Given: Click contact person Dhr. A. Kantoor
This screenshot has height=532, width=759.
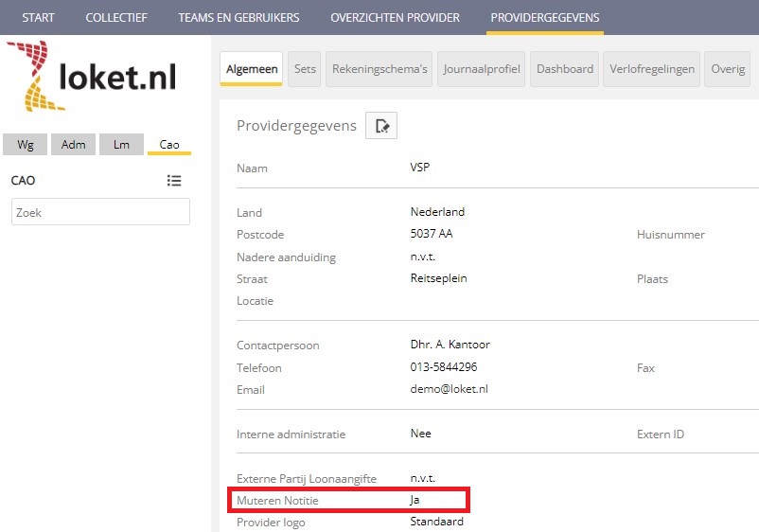Looking at the screenshot, I should pos(450,345).
